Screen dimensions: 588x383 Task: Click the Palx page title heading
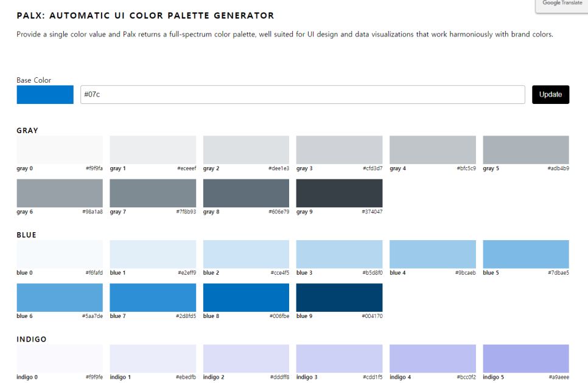145,16
